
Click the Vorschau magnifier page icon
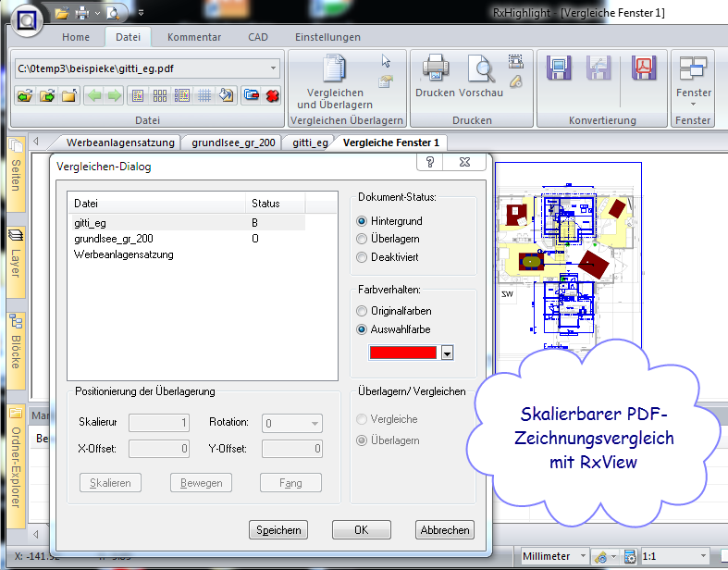(481, 68)
